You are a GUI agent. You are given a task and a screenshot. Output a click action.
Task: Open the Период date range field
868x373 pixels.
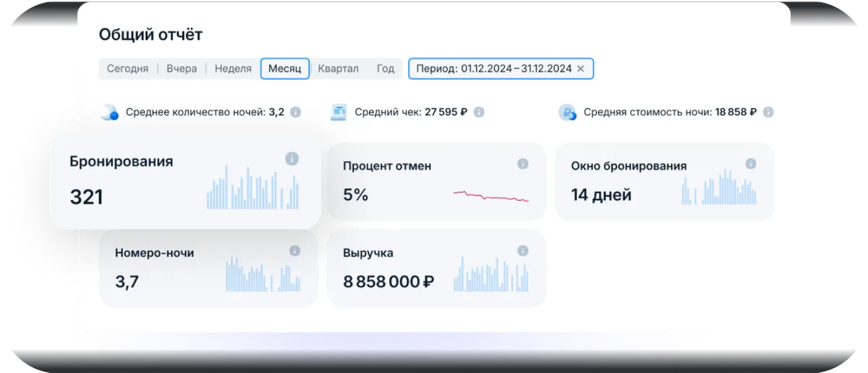[x=501, y=69]
